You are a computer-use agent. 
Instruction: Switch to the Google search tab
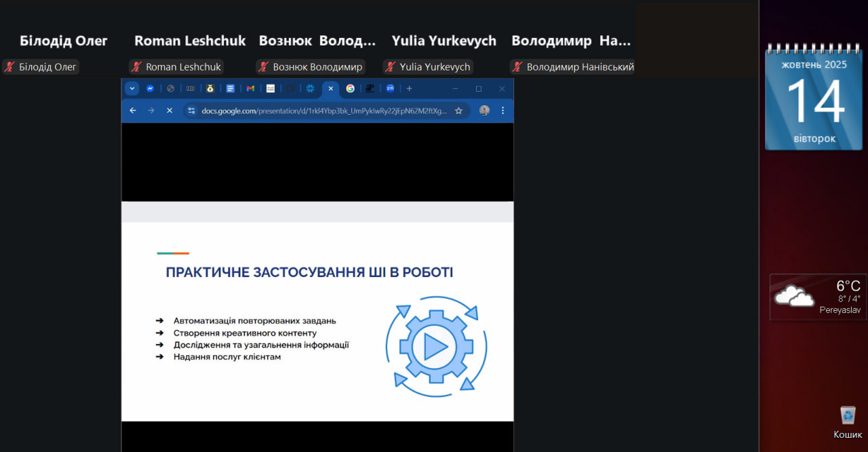(350, 88)
